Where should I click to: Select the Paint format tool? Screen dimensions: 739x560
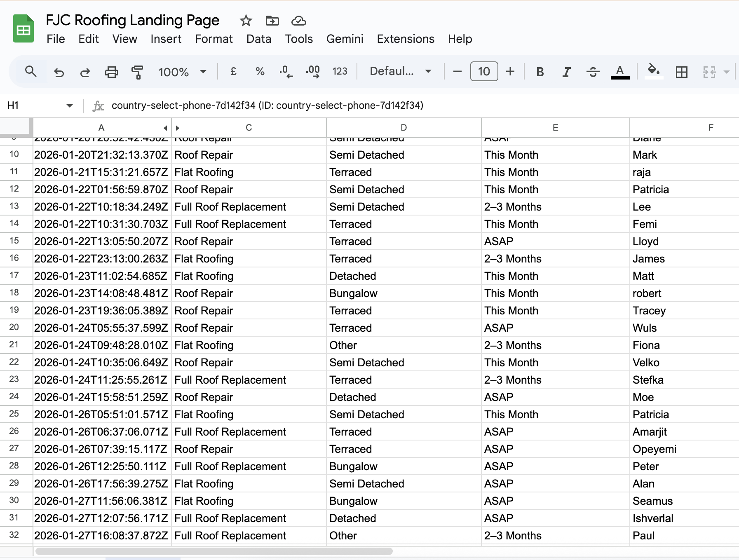point(137,71)
